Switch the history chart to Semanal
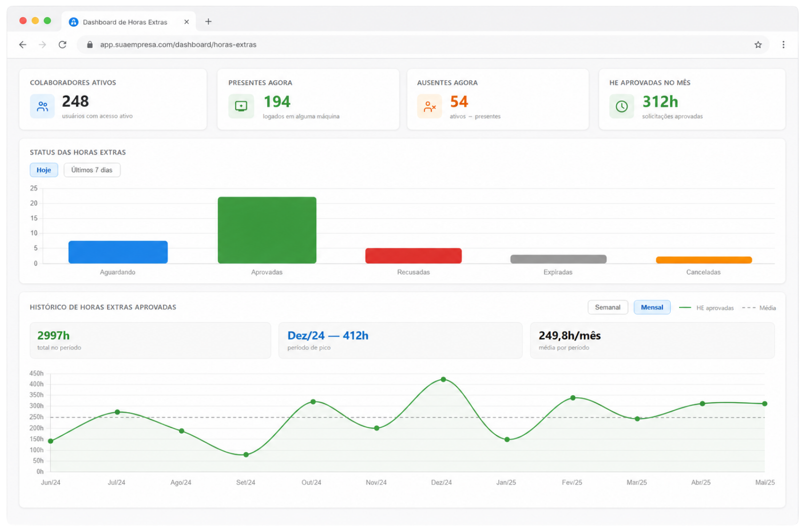 pos(607,307)
